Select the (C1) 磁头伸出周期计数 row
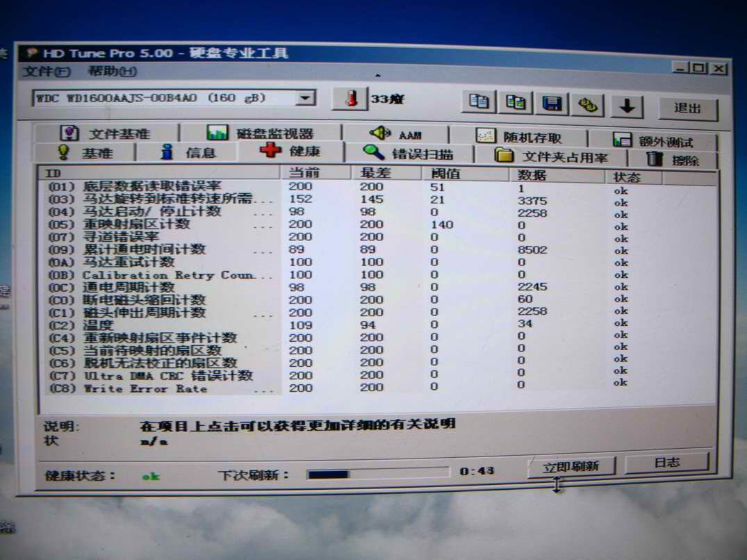 pyautogui.click(x=377, y=313)
